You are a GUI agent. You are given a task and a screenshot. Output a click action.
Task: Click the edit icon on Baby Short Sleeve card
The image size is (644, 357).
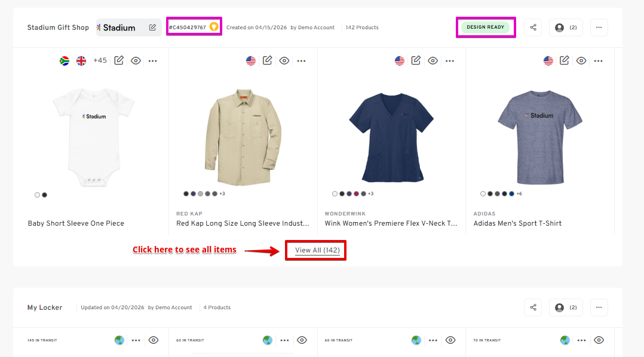click(119, 60)
